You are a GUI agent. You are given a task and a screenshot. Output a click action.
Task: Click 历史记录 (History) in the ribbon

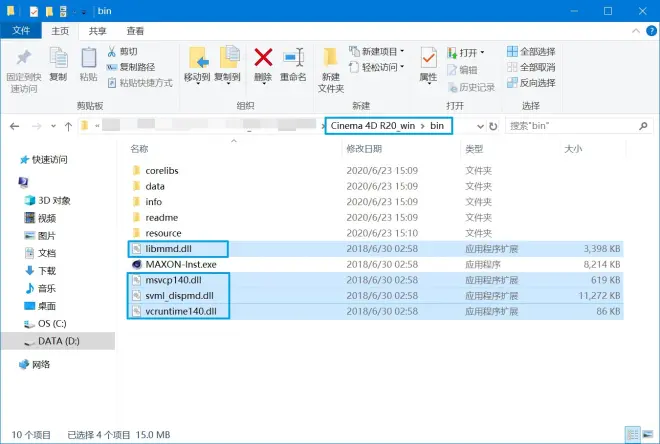[x=471, y=87]
